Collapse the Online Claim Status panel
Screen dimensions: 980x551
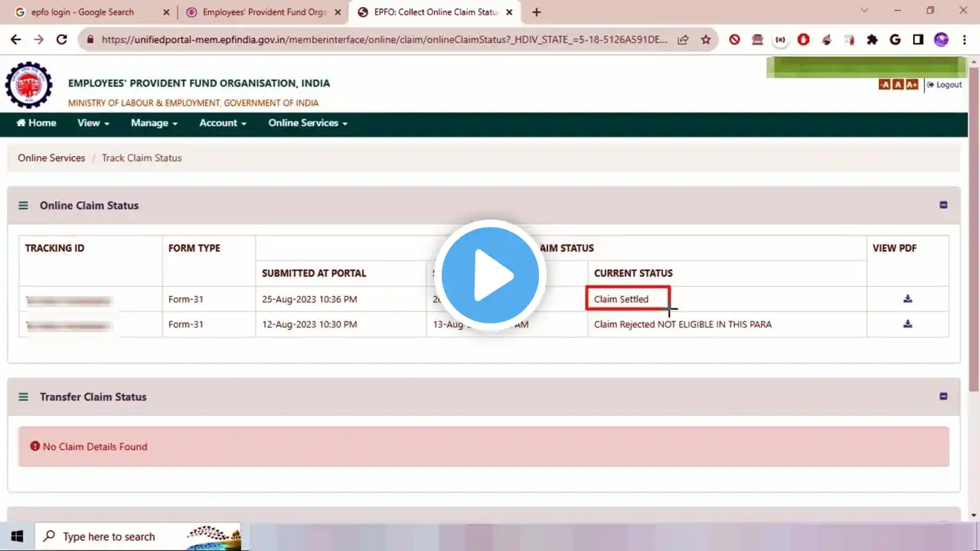click(943, 205)
